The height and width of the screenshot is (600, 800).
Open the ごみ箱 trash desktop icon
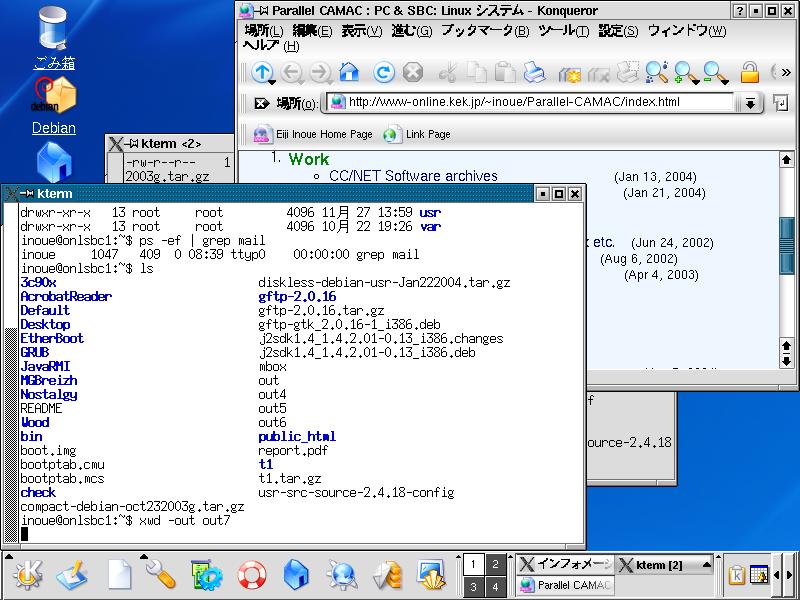tap(53, 39)
